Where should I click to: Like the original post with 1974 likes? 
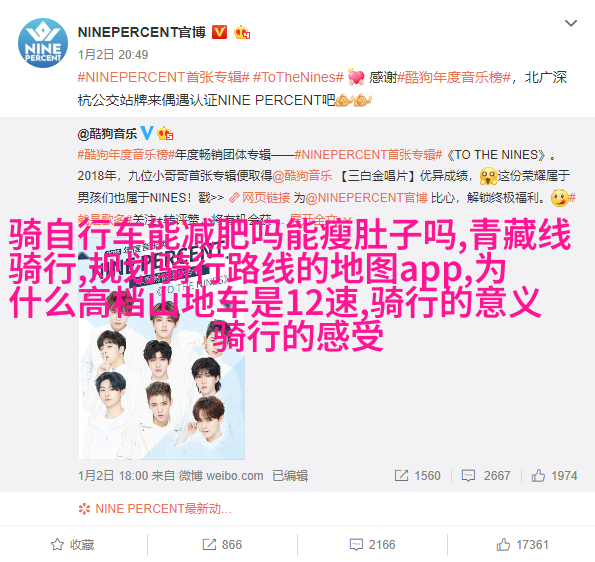tap(554, 475)
